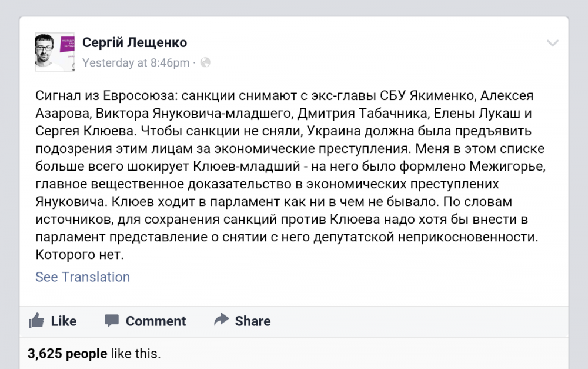View 3,625 people who like this

tap(67, 354)
